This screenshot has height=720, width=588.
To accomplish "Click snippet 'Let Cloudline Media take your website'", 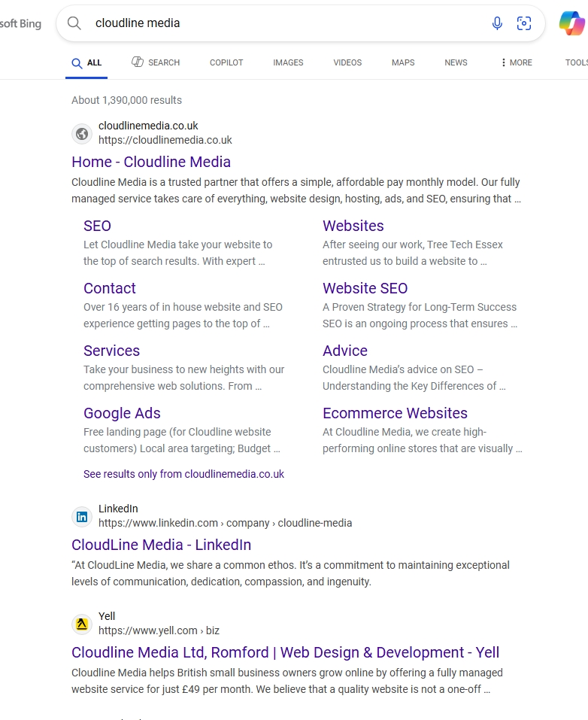I will click(178, 253).
